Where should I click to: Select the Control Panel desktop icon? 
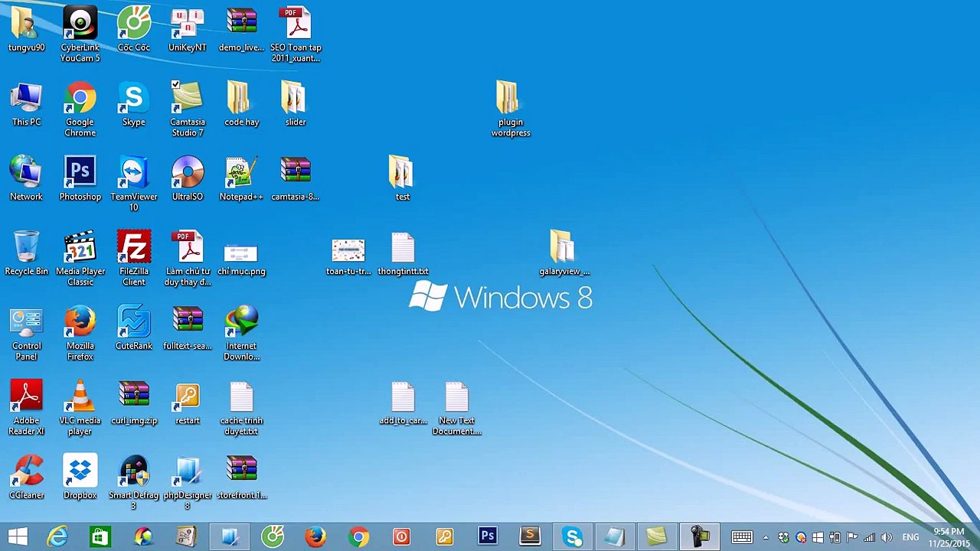point(26,333)
